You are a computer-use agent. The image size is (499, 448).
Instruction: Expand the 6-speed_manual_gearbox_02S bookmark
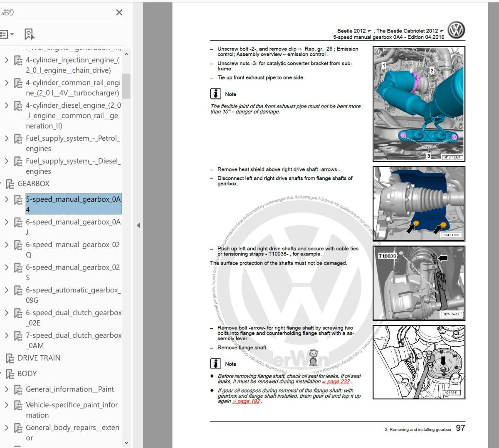point(7,267)
